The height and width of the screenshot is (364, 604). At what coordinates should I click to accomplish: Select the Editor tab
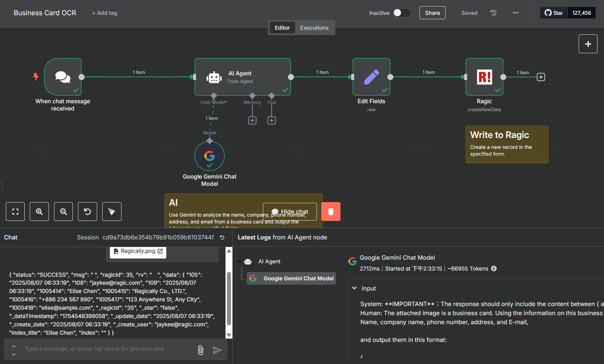click(x=282, y=28)
